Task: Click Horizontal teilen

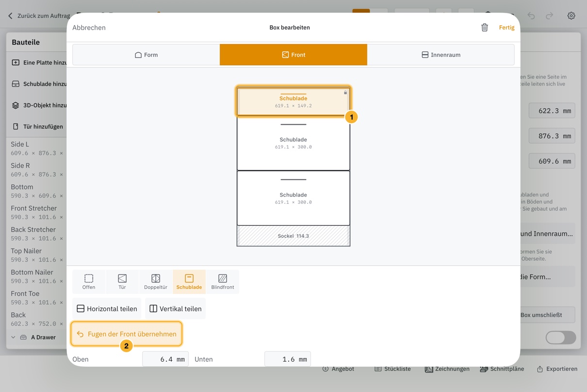Action: click(107, 309)
